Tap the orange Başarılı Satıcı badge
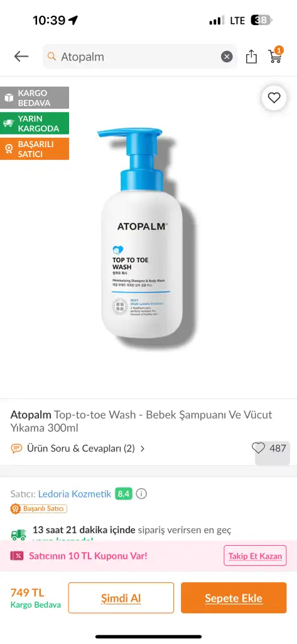 pyautogui.click(x=35, y=148)
